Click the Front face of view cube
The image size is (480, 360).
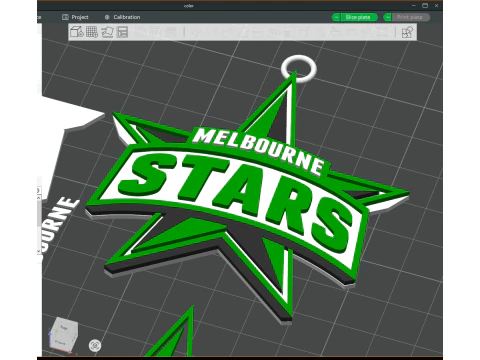[x=60, y=342]
